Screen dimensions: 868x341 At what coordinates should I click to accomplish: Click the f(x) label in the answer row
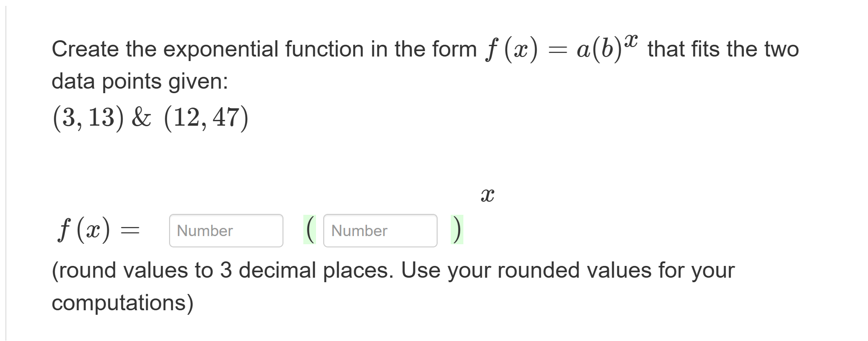(x=84, y=230)
